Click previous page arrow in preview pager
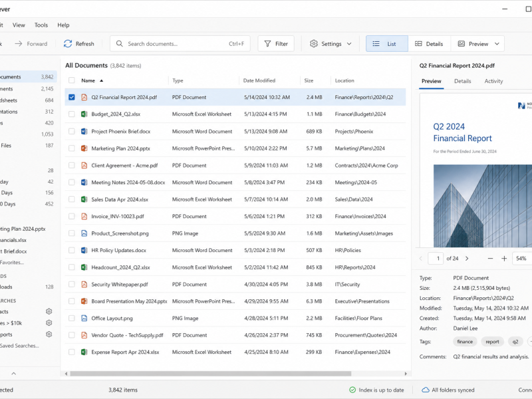This screenshot has width=532, height=399. tap(421, 259)
